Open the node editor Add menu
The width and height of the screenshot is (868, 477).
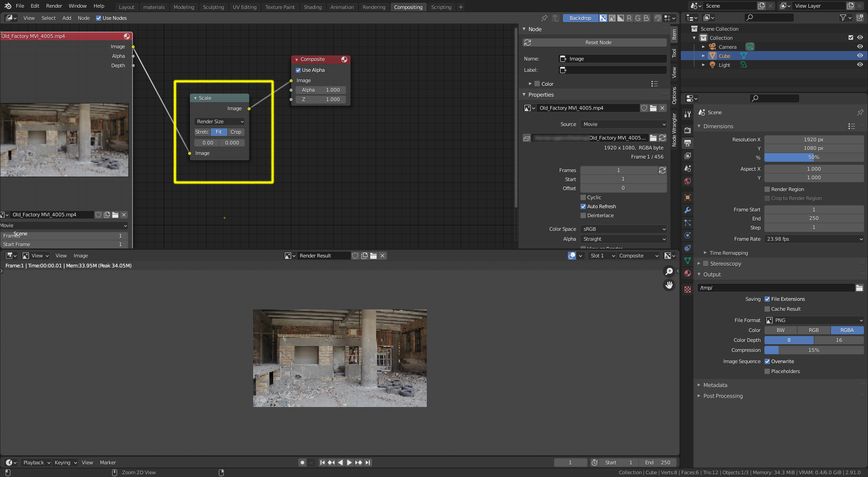pyautogui.click(x=66, y=18)
